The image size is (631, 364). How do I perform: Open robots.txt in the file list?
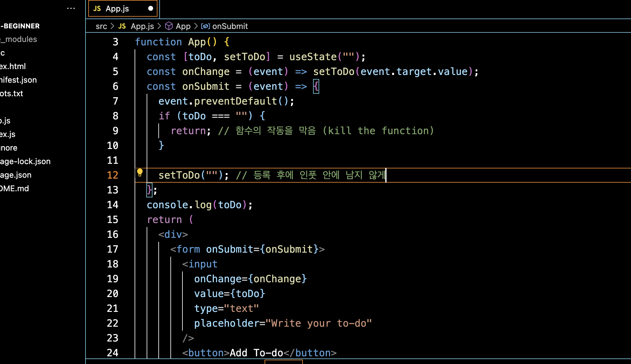click(12, 93)
